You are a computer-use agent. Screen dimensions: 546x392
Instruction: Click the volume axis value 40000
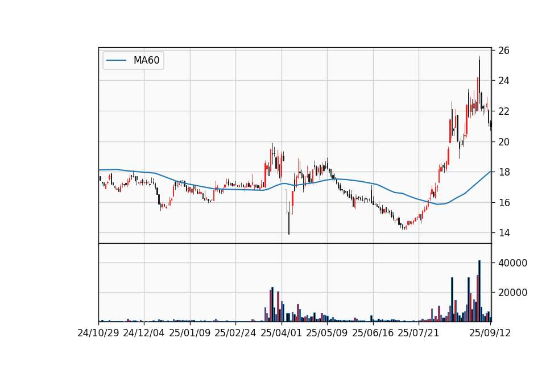(x=512, y=263)
